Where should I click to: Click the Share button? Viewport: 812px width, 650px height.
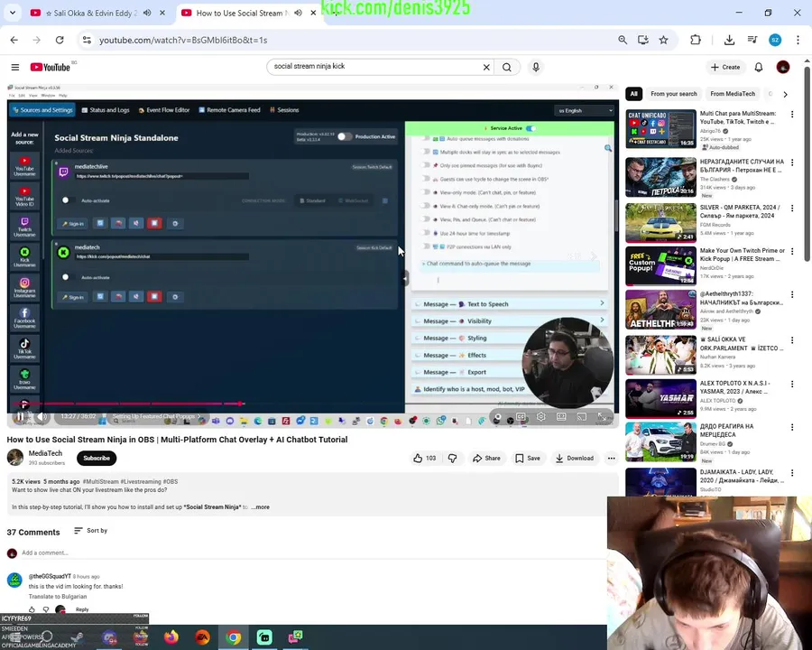point(487,459)
